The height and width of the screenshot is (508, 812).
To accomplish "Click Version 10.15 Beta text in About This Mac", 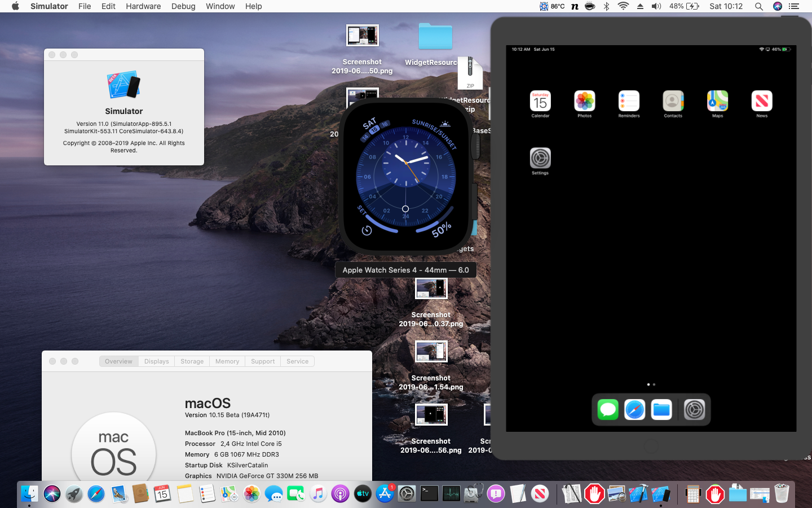I will click(x=227, y=415).
